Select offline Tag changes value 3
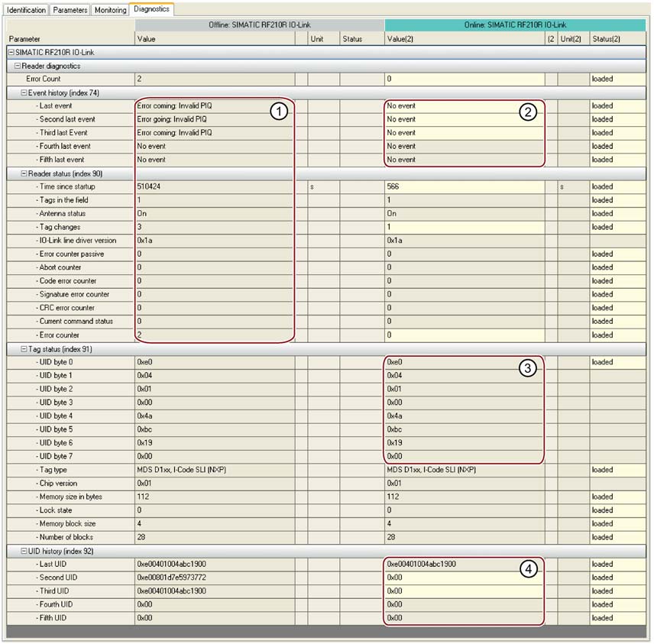 tap(215, 227)
